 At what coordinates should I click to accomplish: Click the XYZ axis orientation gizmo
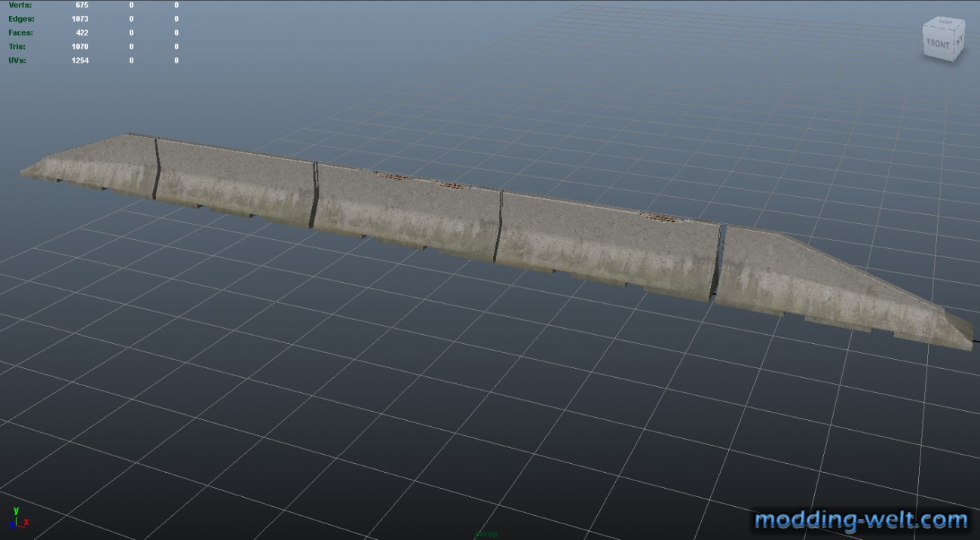[x=19, y=518]
